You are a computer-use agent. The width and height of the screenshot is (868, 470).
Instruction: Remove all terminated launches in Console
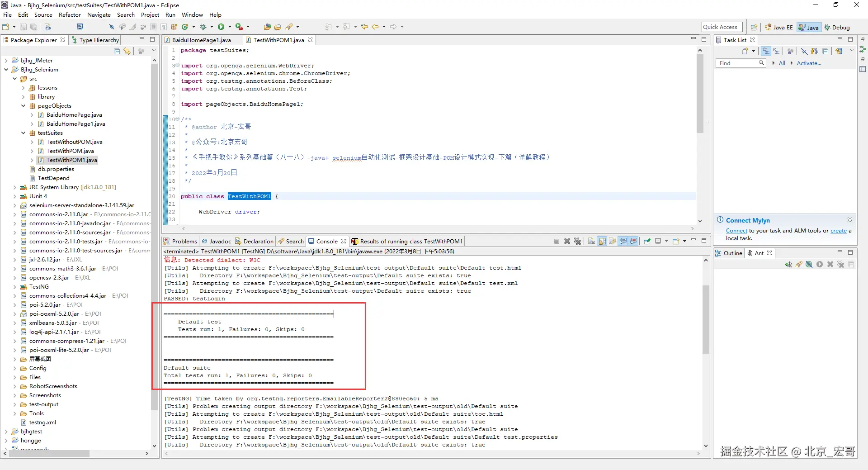click(577, 241)
